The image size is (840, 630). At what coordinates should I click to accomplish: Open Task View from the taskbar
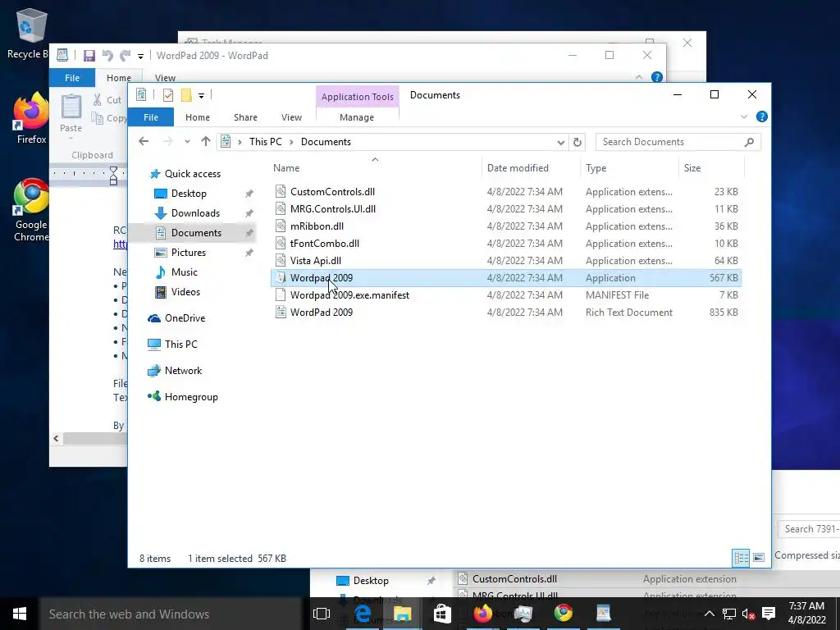[322, 614]
